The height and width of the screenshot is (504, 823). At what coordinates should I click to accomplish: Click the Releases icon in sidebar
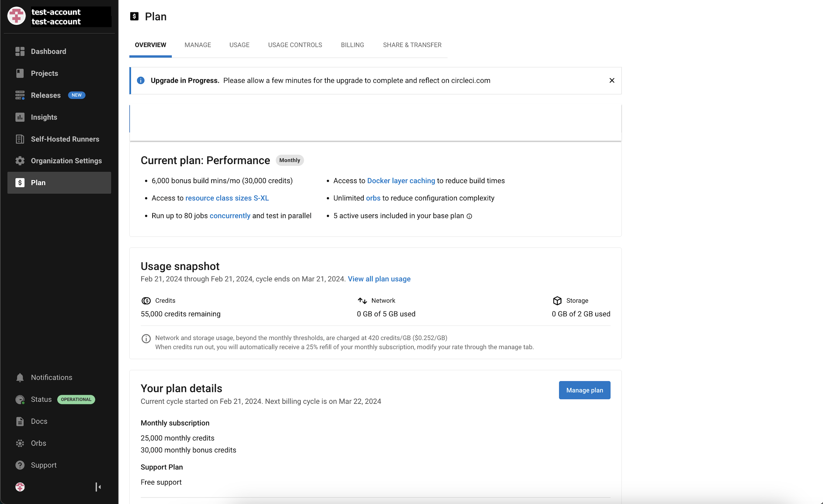[20, 95]
